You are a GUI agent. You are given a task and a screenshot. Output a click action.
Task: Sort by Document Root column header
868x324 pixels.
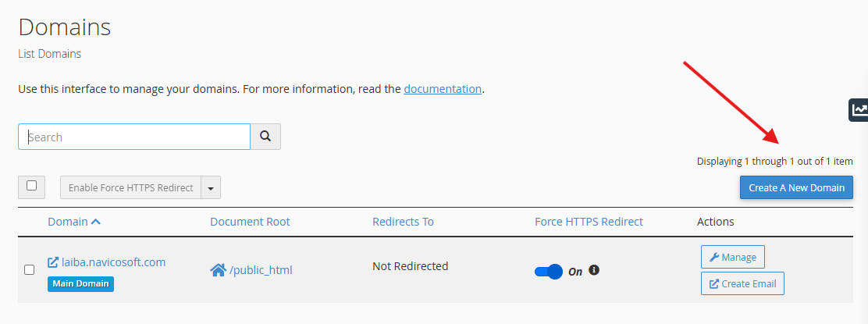tap(250, 222)
